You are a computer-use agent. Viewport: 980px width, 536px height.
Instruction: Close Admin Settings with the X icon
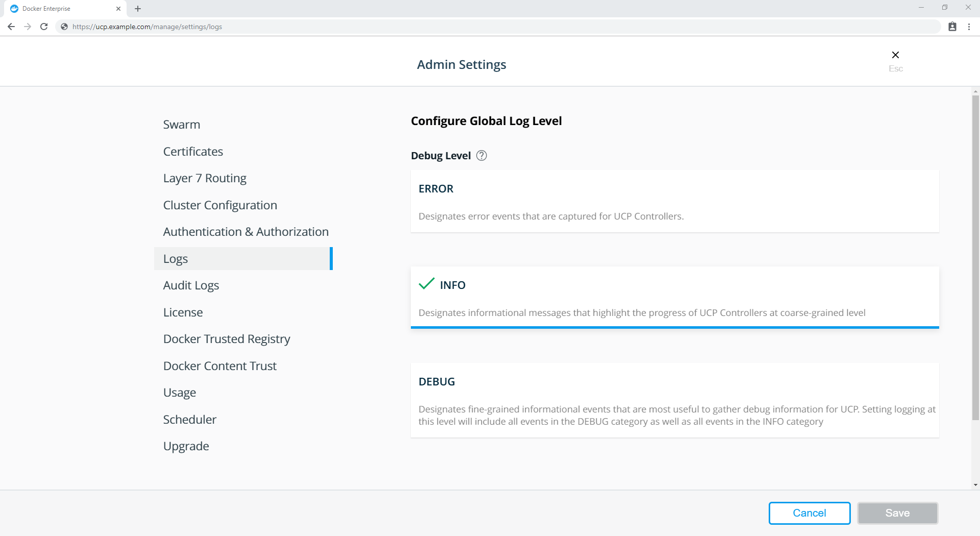tap(895, 55)
